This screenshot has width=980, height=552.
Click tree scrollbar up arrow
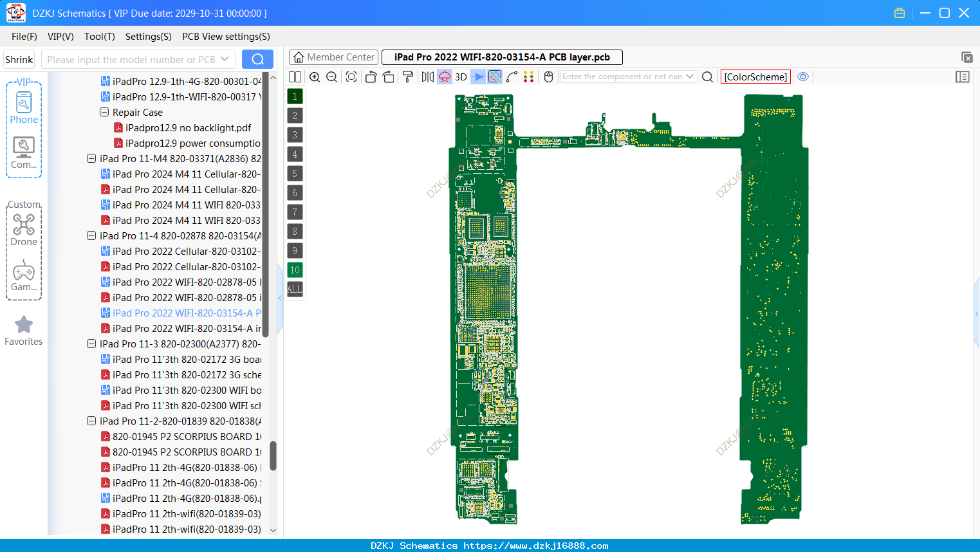pyautogui.click(x=273, y=77)
